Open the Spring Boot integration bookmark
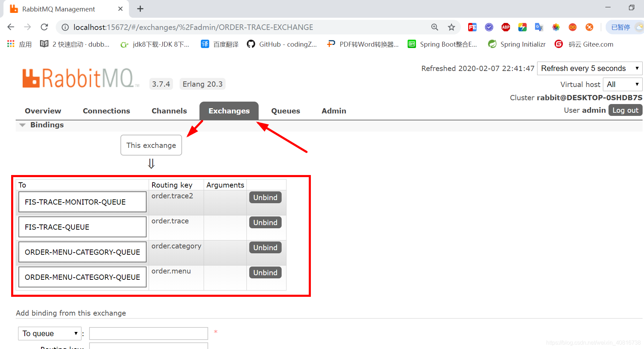This screenshot has height=349, width=644. 442,44
